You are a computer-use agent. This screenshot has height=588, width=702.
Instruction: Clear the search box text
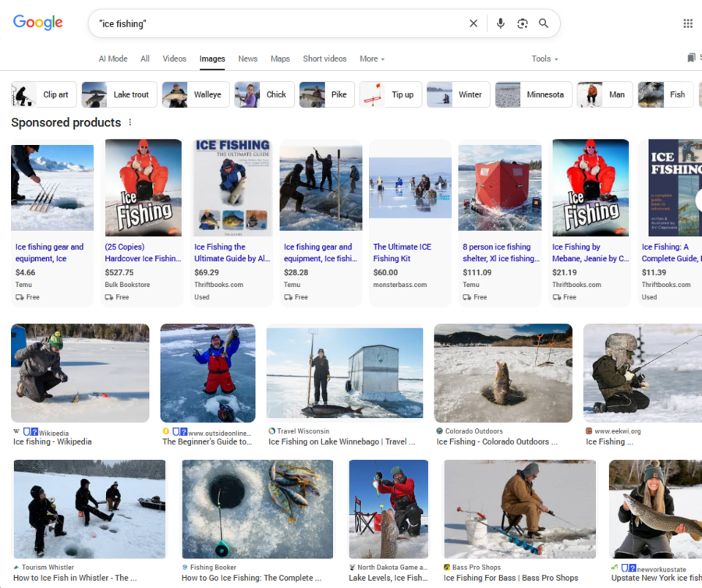[x=473, y=23]
